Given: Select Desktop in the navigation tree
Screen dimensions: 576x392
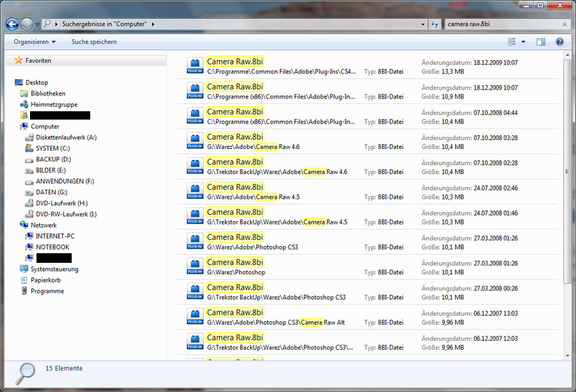Looking at the screenshot, I should (x=36, y=82).
